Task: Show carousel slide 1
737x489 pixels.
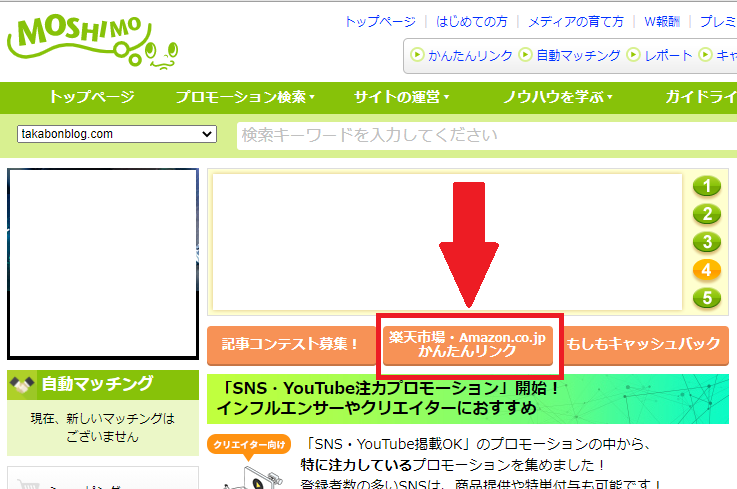Action: tap(707, 186)
